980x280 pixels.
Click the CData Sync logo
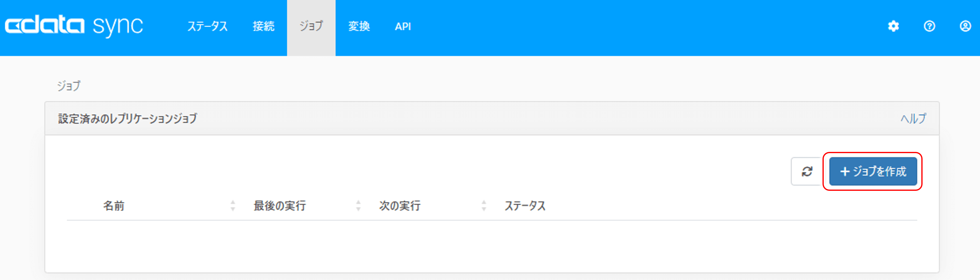(x=74, y=26)
